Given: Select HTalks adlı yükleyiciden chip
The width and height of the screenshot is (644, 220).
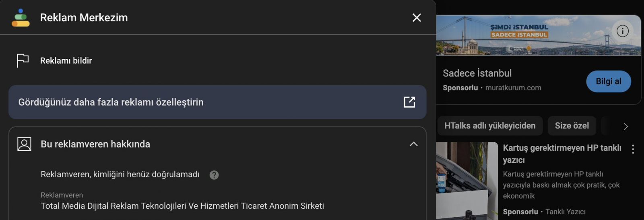Looking at the screenshot, I should [x=490, y=126].
